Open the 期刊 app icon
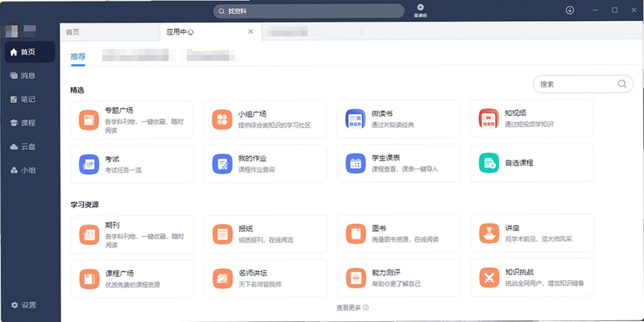This screenshot has height=322, width=644. [x=89, y=235]
